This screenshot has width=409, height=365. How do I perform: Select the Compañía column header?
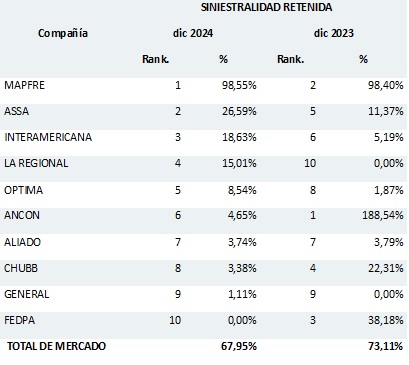[63, 33]
